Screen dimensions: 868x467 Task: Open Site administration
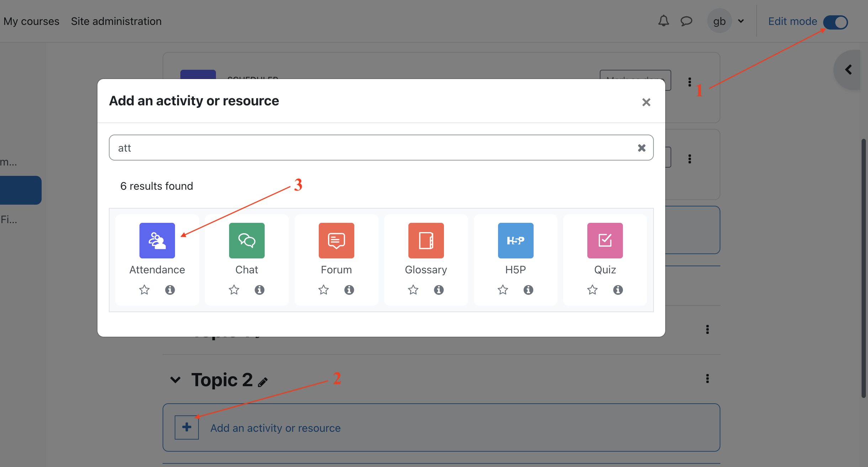point(116,21)
